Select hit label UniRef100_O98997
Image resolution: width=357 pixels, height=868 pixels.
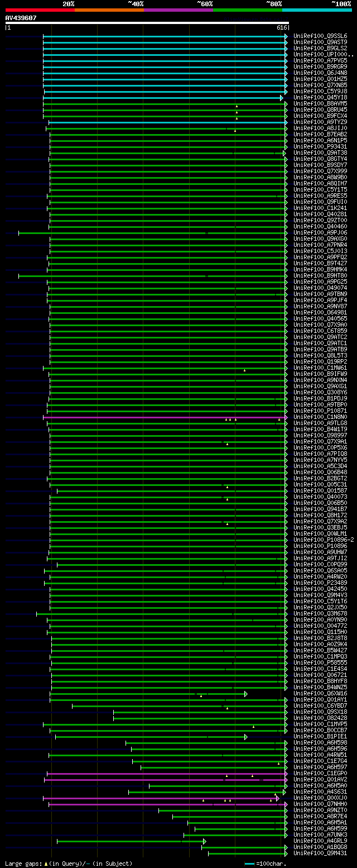coord(320,436)
